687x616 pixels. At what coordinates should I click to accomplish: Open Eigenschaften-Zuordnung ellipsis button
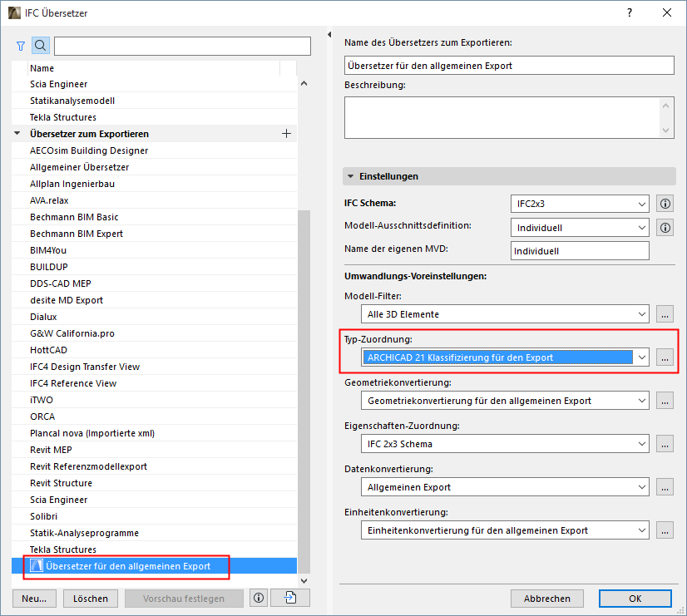click(665, 444)
